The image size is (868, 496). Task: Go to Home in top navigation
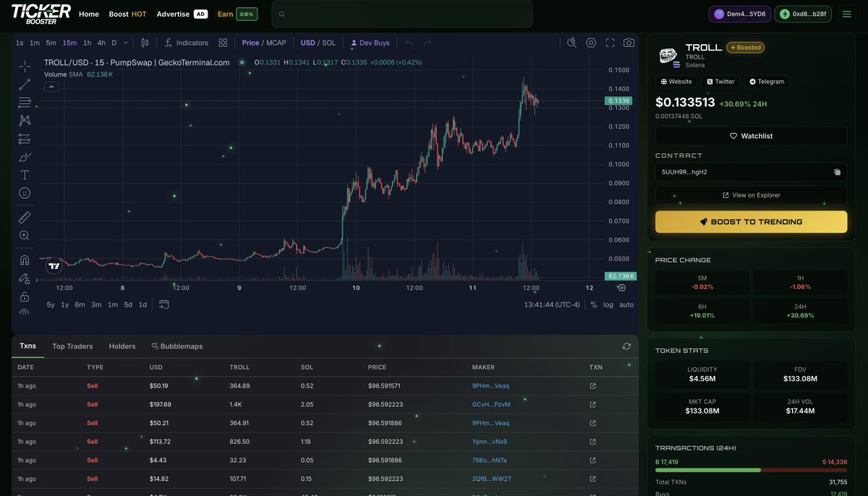89,14
